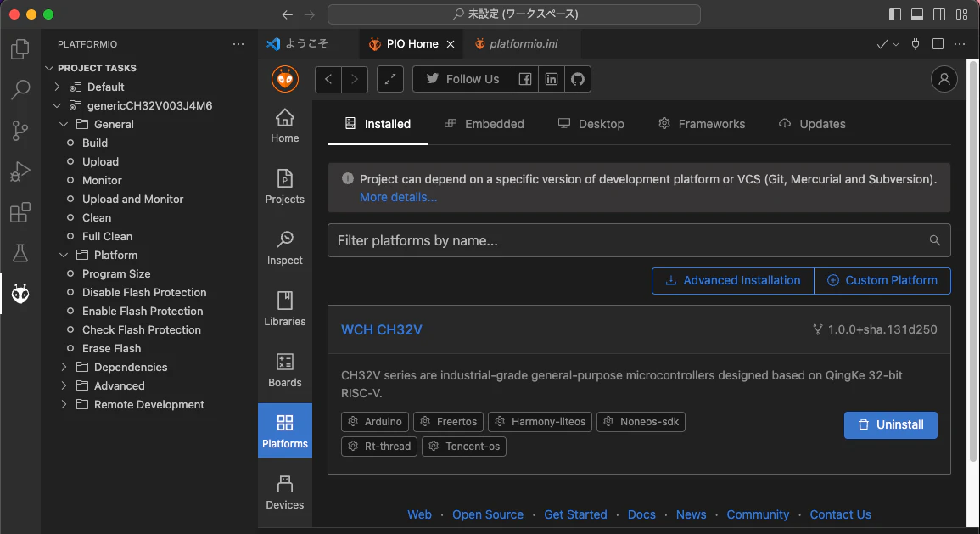
Task: Switch to the Frameworks tab
Action: pos(701,124)
